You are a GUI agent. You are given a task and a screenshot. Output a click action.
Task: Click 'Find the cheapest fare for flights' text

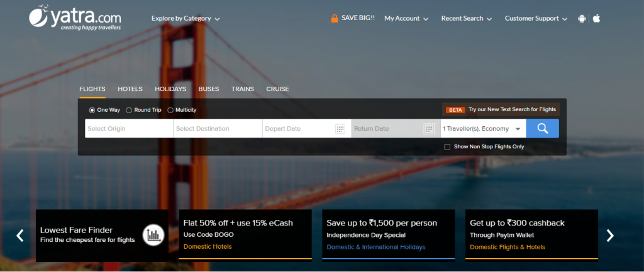(87, 239)
